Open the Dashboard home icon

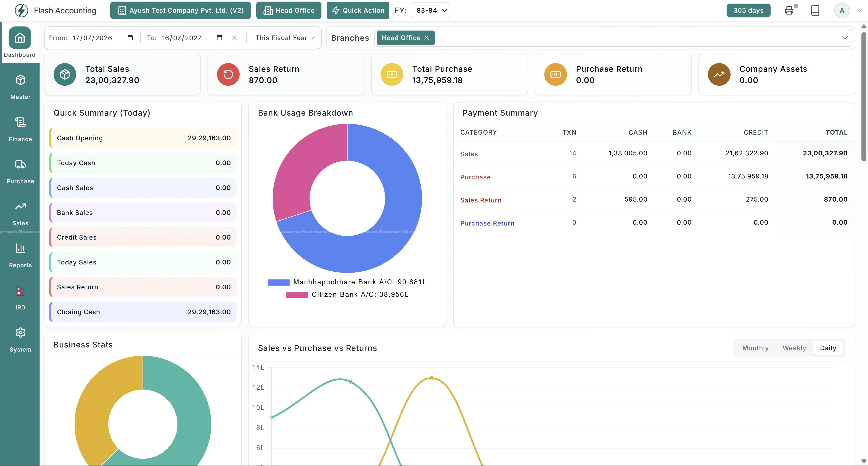(20, 38)
